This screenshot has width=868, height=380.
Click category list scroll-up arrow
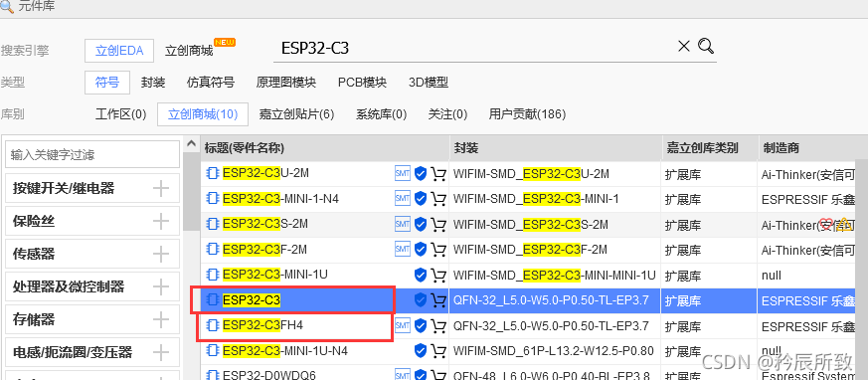tap(192, 144)
